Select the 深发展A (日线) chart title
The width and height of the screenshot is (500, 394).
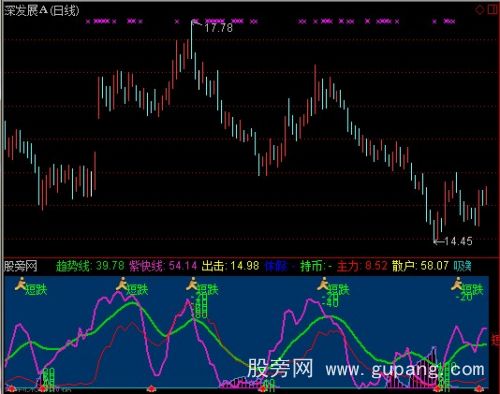(x=42, y=11)
